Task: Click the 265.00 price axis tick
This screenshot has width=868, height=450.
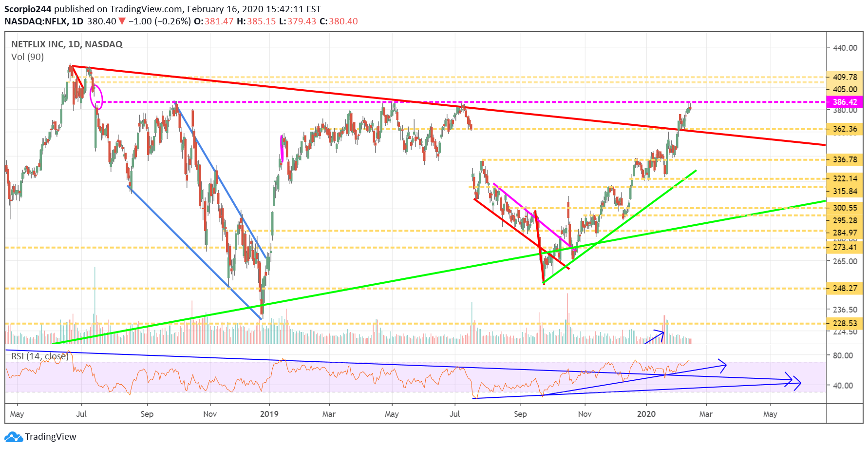Action: [x=845, y=261]
